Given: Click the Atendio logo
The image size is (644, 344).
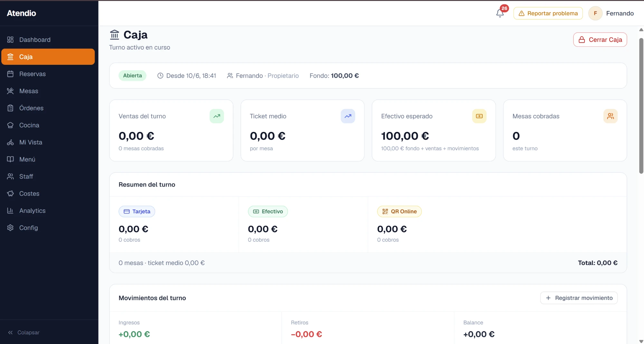Looking at the screenshot, I should click(x=22, y=13).
